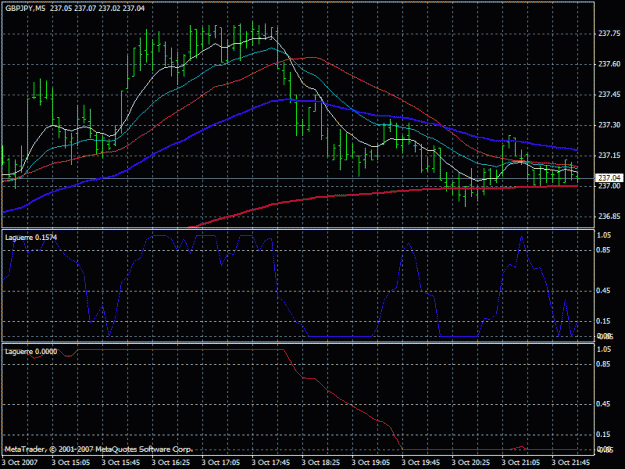Click the 3 Oct 21:45 time label

[571, 463]
